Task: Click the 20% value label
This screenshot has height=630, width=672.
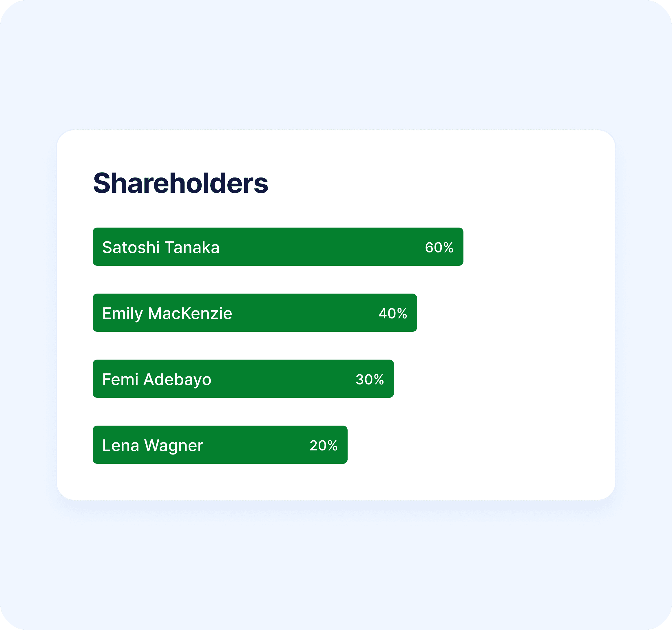Action: pos(324,446)
